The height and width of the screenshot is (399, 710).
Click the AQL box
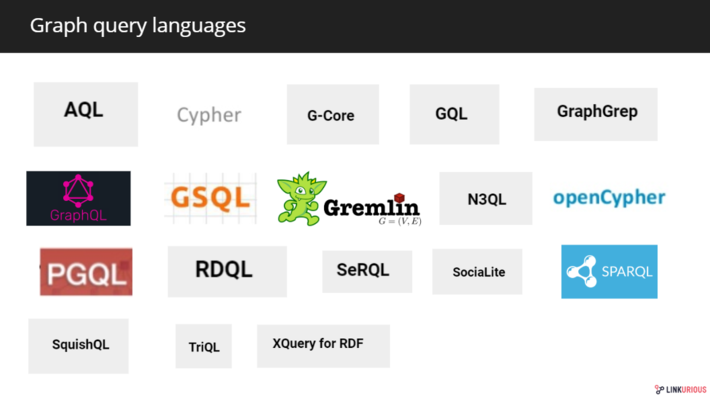[86, 114]
